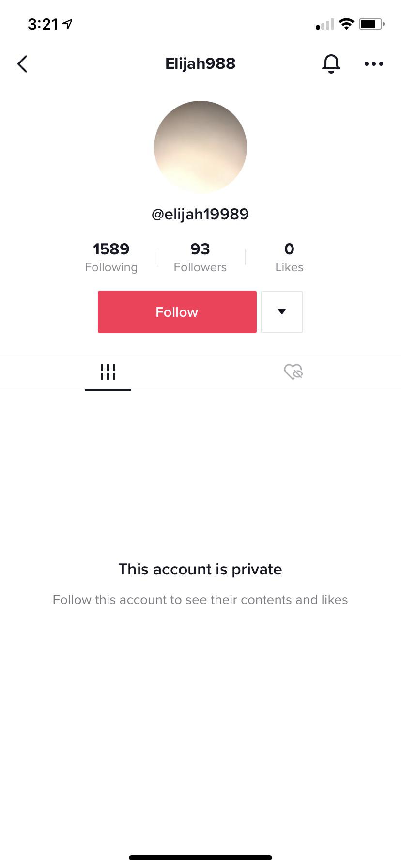This screenshot has height=868, width=401.
Task: Tap the Wi-Fi indicator in the status bar
Action: 346,23
